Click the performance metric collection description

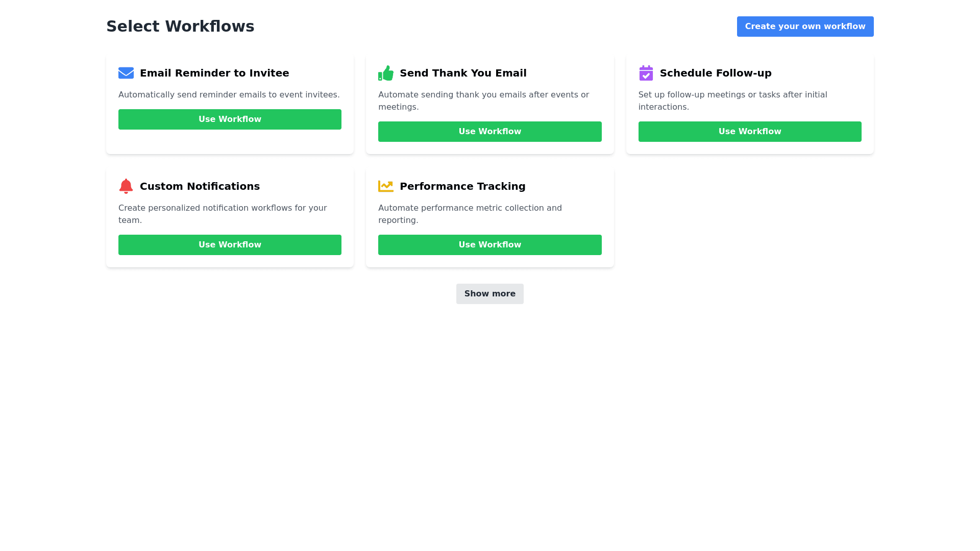[470, 214]
